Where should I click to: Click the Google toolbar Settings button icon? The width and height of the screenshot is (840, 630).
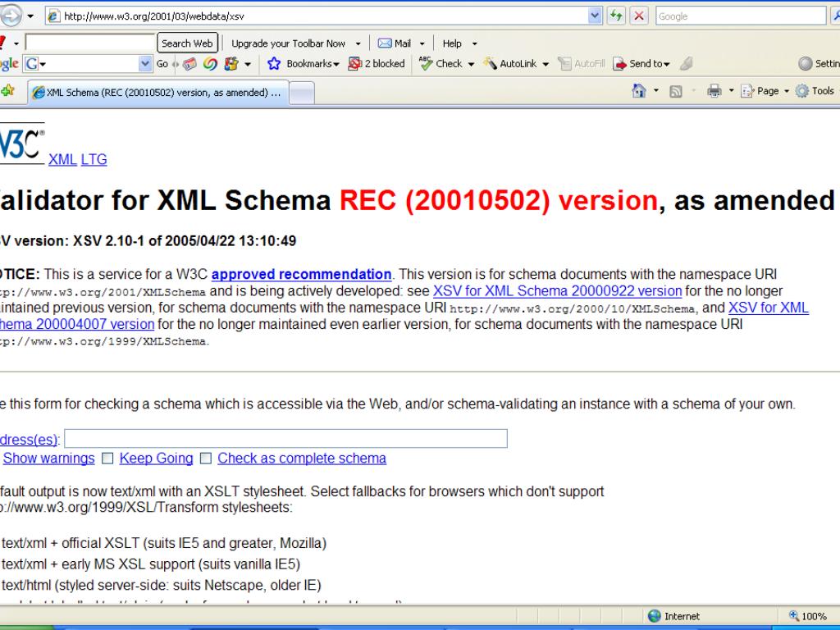[x=806, y=64]
